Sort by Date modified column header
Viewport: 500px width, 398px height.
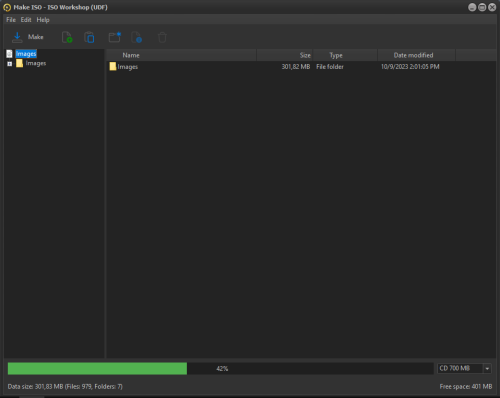pos(416,55)
